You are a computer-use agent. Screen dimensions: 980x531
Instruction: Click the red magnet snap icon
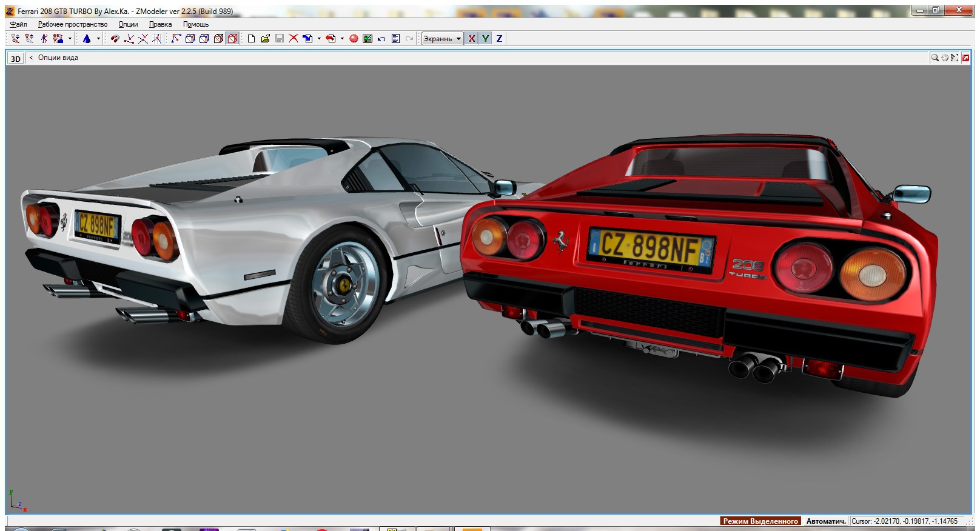115,38
